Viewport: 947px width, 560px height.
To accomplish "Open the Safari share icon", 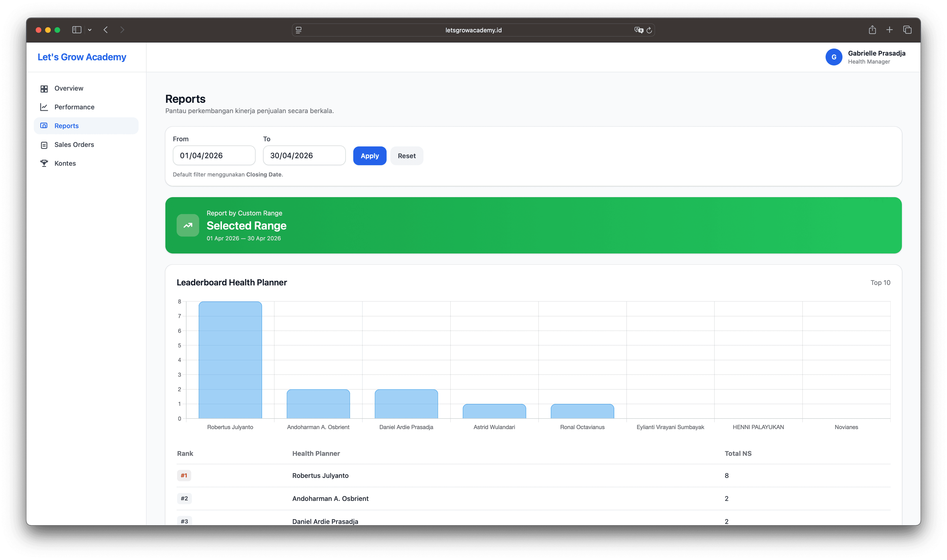I will [x=872, y=29].
